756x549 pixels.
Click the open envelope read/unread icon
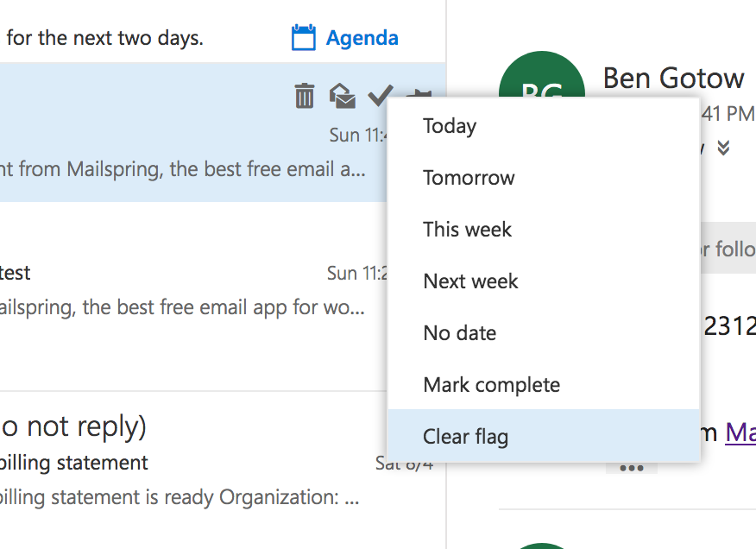click(342, 96)
